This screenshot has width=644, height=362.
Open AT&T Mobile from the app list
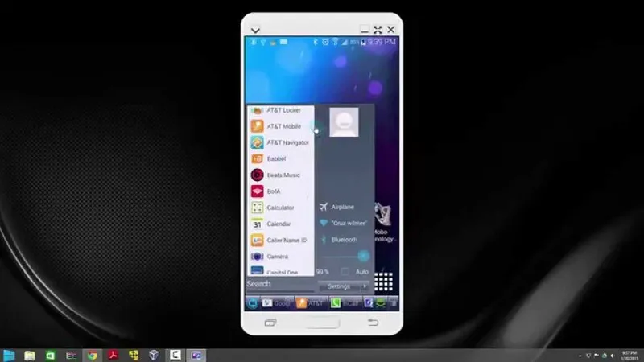[280, 126]
